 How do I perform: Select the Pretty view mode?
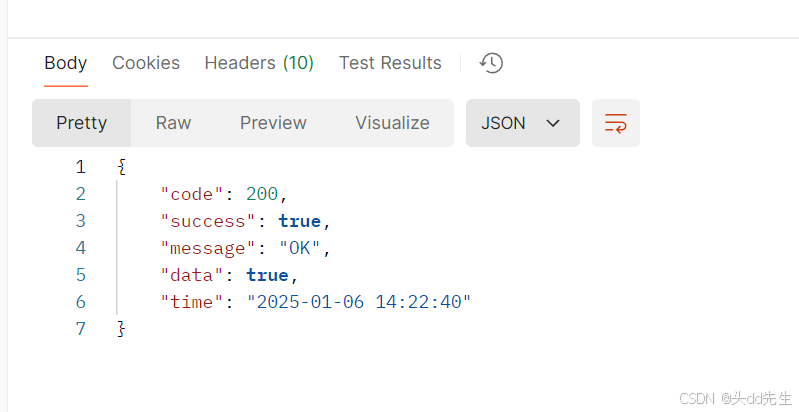[x=82, y=123]
